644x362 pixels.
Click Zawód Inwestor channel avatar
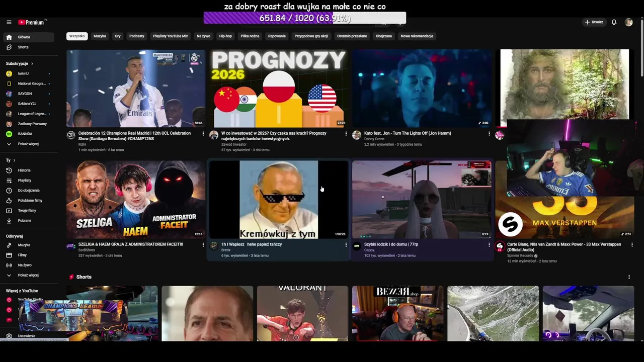coord(214,135)
